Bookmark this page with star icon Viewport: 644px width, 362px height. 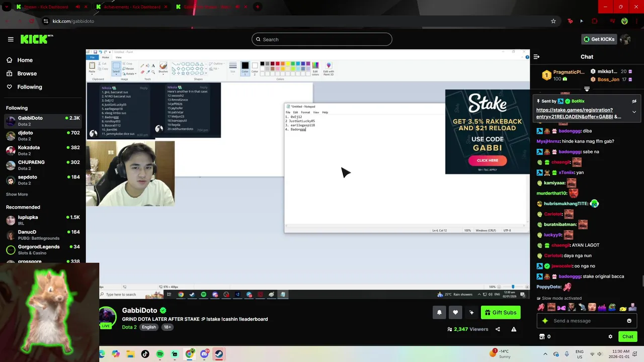point(553,21)
